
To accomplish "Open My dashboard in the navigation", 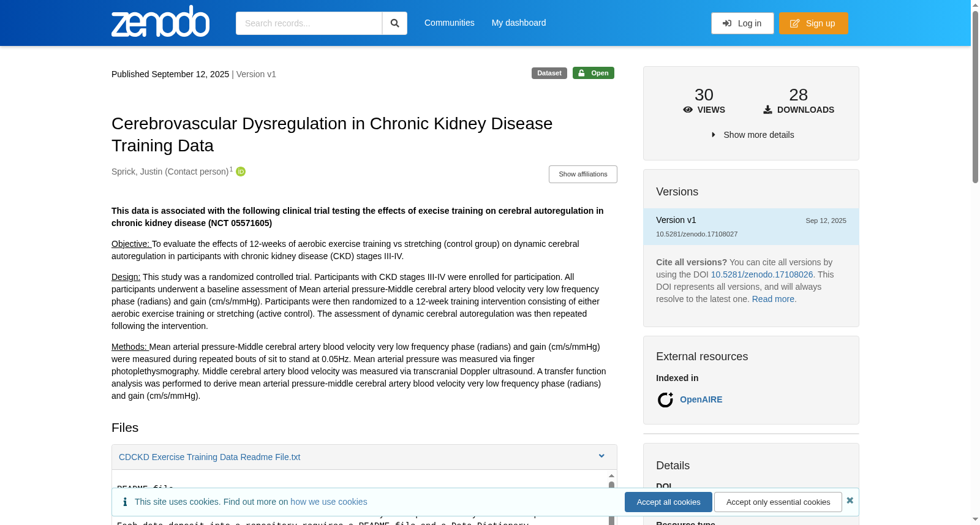I will tap(519, 23).
